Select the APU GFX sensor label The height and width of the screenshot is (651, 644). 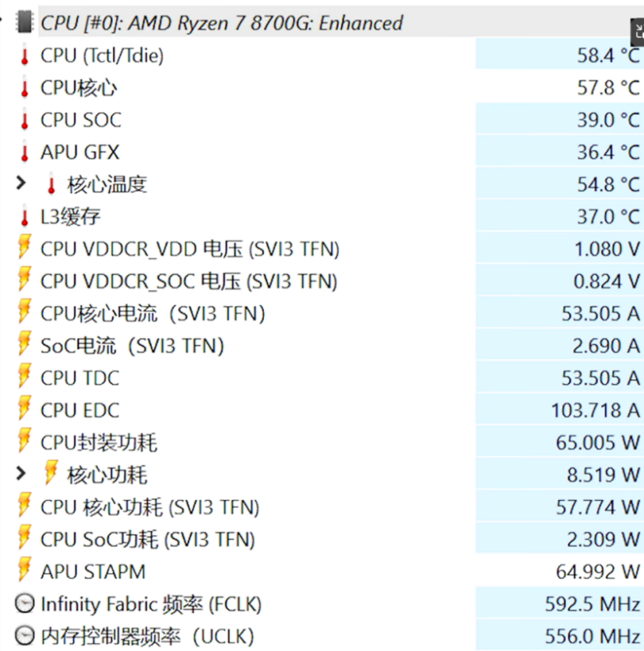[x=80, y=152]
